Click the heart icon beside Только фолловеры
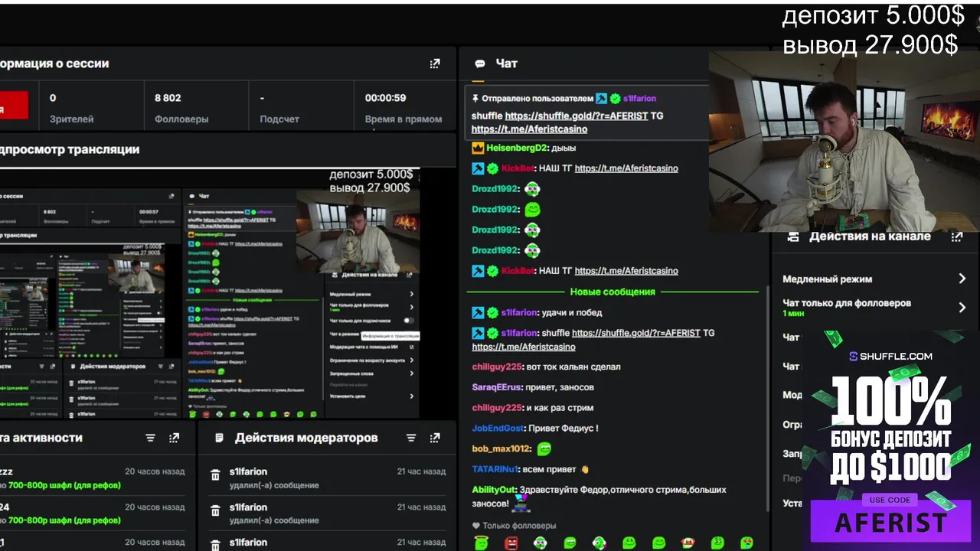The height and width of the screenshot is (551, 980). click(476, 526)
